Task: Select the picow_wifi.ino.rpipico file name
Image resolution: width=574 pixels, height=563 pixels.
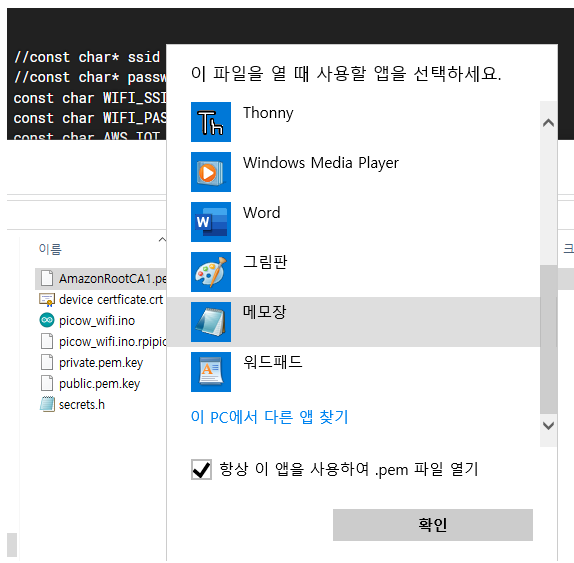Action: click(x=112, y=342)
